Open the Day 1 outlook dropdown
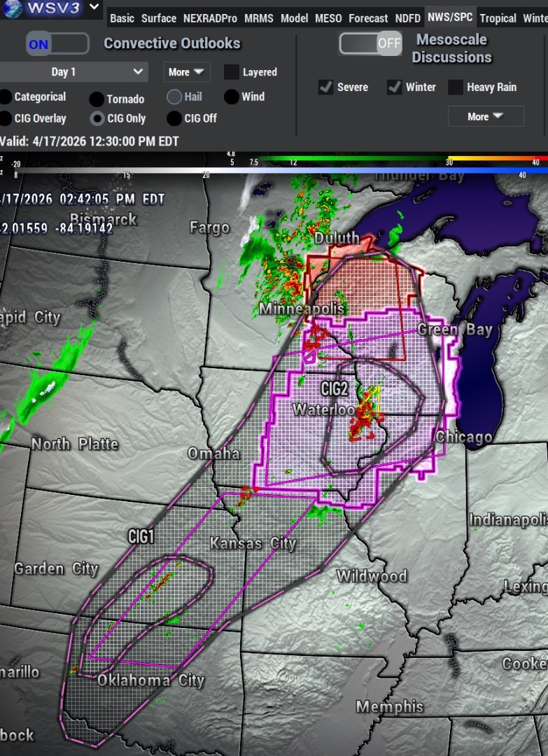 pos(73,72)
